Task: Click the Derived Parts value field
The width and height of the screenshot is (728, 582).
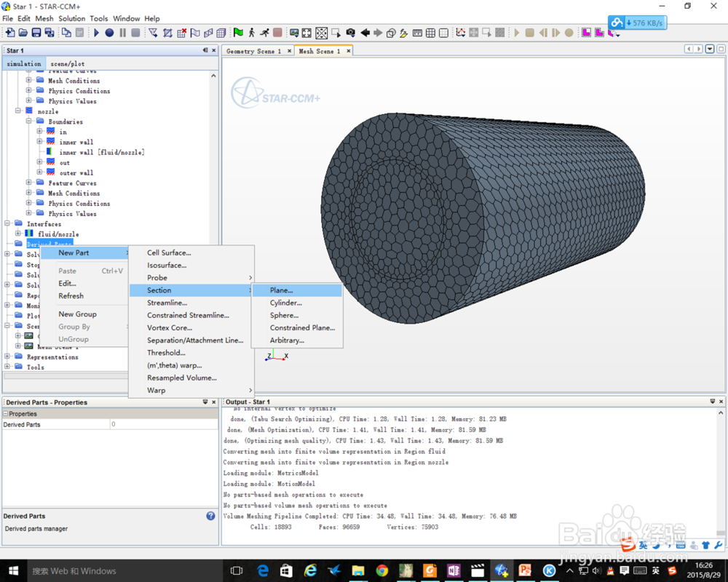Action: [x=164, y=424]
